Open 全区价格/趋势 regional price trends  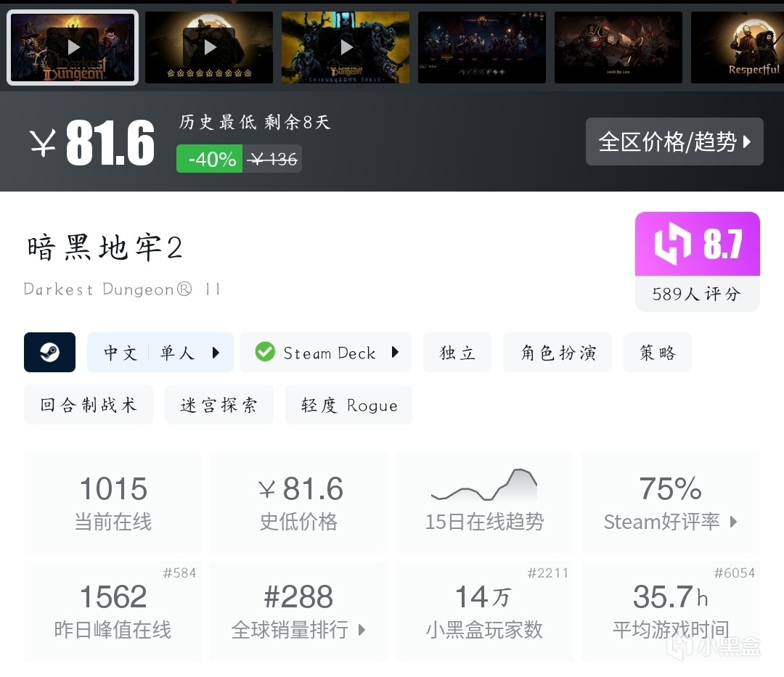pyautogui.click(x=674, y=141)
